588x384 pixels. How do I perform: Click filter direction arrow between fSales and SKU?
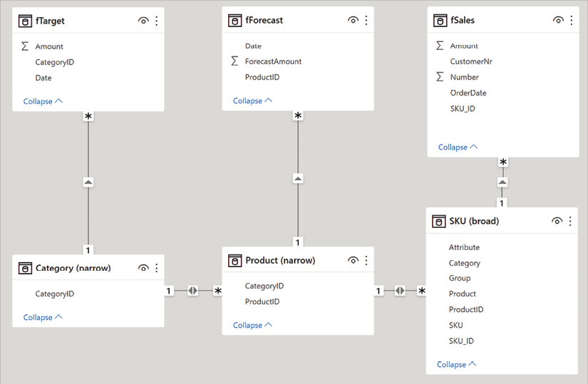(x=502, y=182)
